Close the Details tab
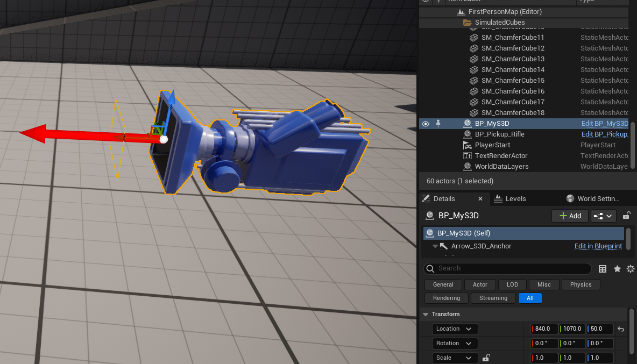Screen dimensions: 637x364 click(x=480, y=199)
